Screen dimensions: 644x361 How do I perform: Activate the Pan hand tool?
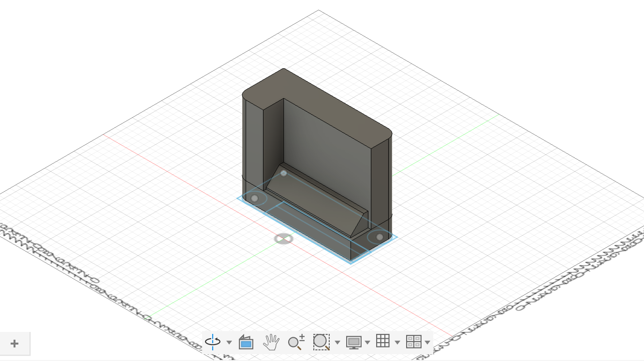271,342
